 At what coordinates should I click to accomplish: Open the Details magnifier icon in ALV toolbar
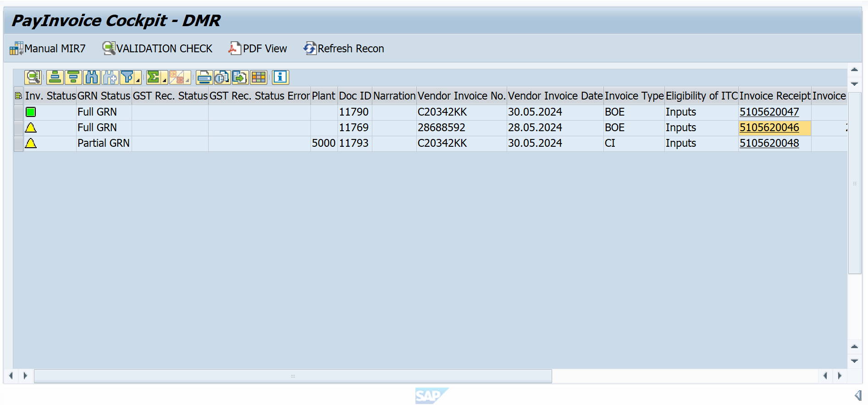click(x=33, y=77)
